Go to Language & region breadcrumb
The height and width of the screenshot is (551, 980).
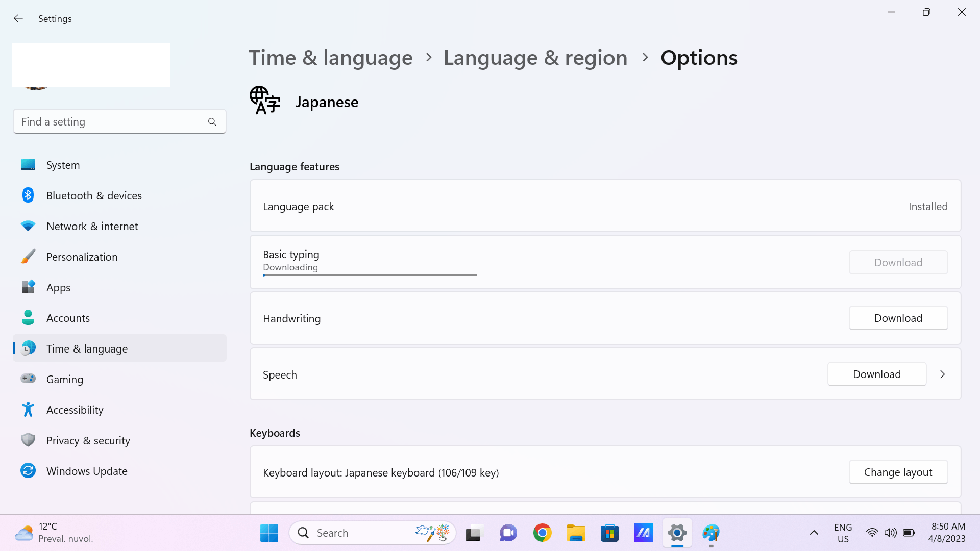pos(535,58)
